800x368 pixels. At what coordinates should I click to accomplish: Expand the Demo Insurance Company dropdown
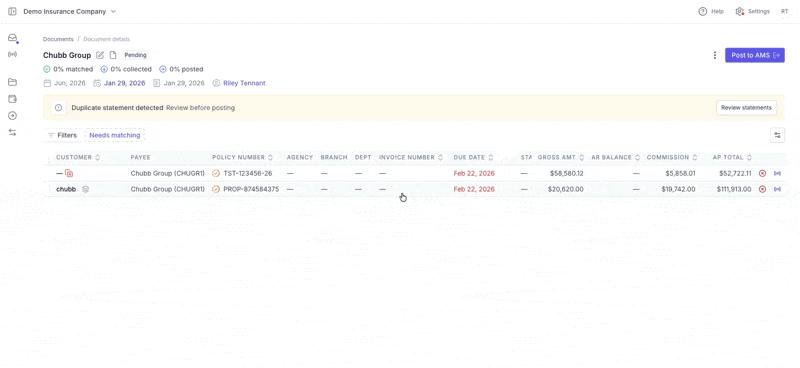(x=69, y=11)
